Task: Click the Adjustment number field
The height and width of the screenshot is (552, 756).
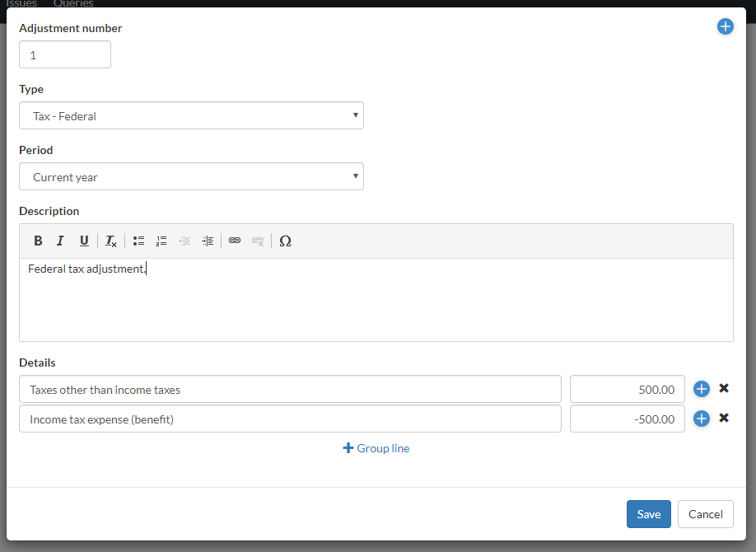Action: point(65,55)
